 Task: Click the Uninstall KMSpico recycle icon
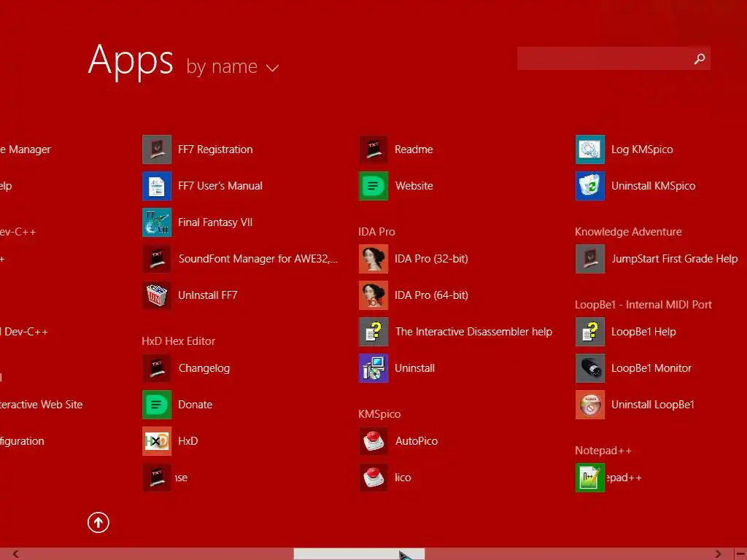[x=590, y=186]
